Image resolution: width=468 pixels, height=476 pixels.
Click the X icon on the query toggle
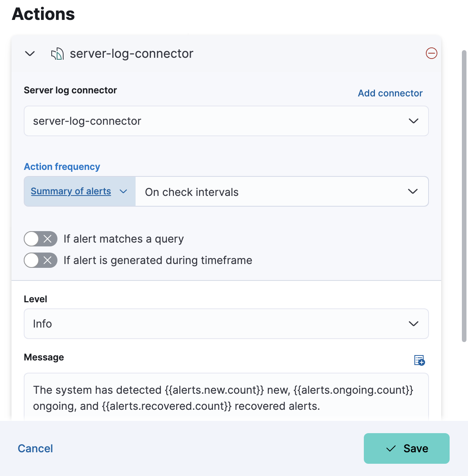(47, 239)
